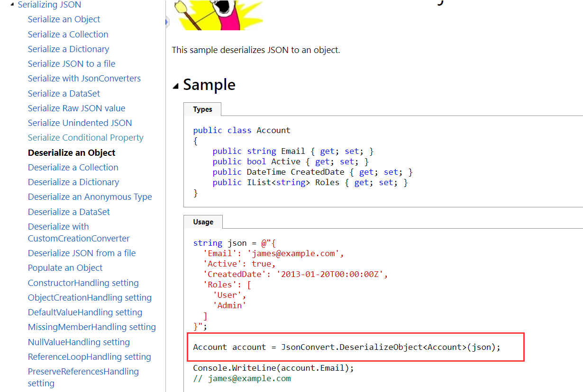Image resolution: width=583 pixels, height=392 pixels.
Task: Select the Usage tab
Action: coord(203,222)
